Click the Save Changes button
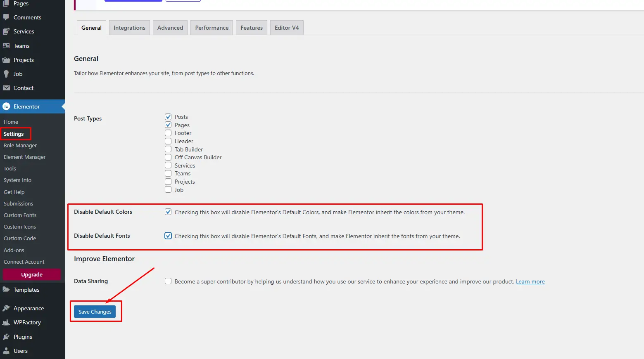Image resolution: width=644 pixels, height=359 pixels. point(95,312)
